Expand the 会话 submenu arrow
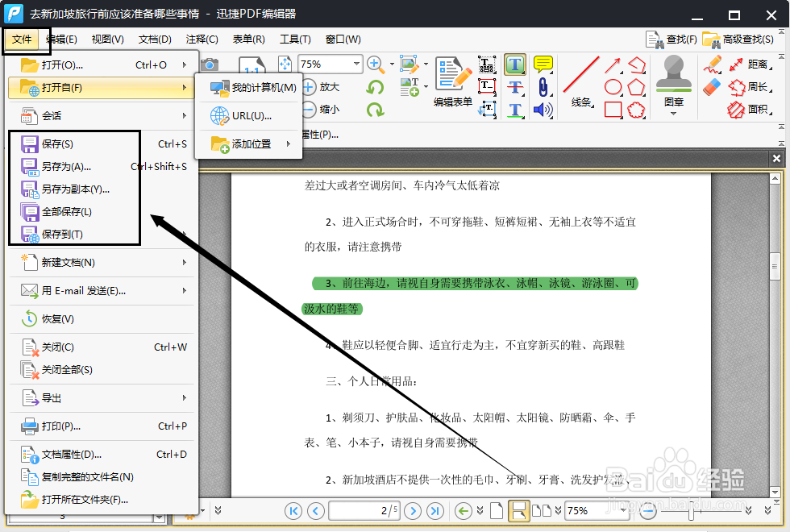 185,115
